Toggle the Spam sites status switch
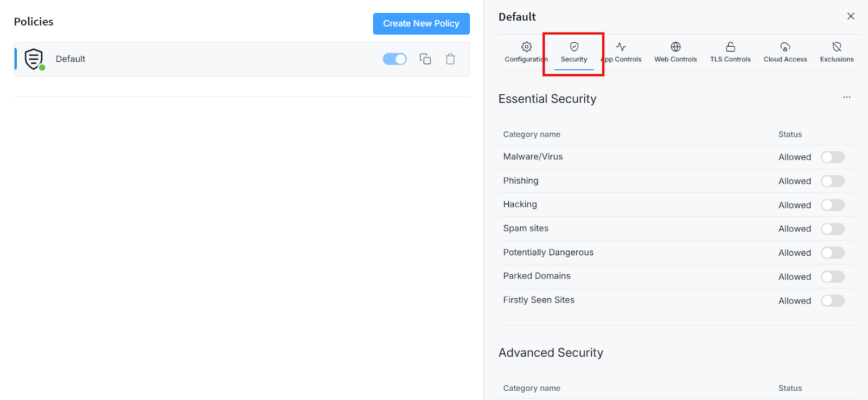This screenshot has height=400, width=868. click(x=833, y=229)
